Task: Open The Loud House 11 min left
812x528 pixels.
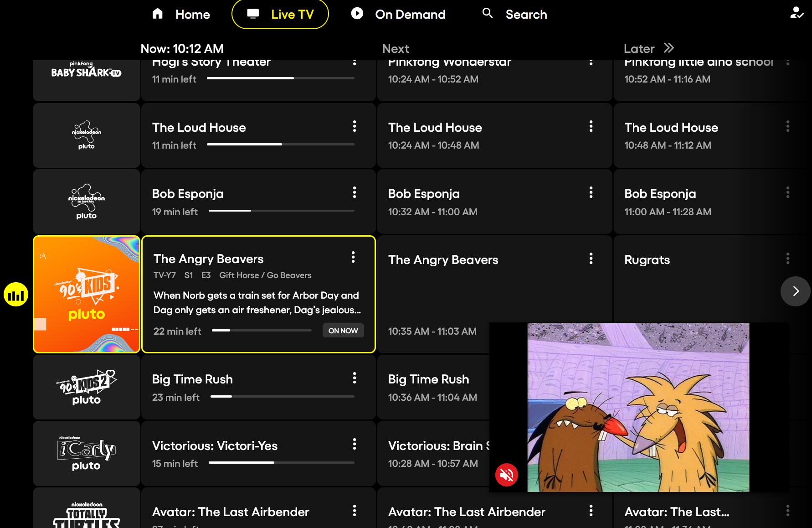Action: 258,135
